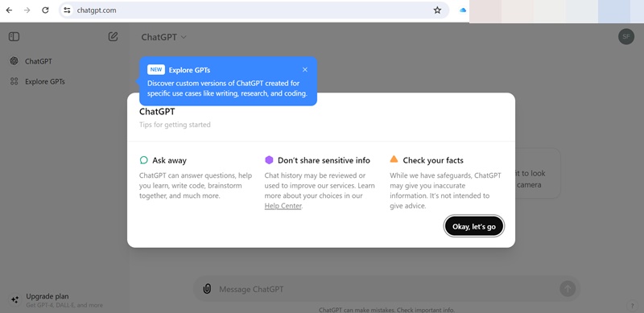
Task: Click the send message arrow button
Action: click(568, 289)
